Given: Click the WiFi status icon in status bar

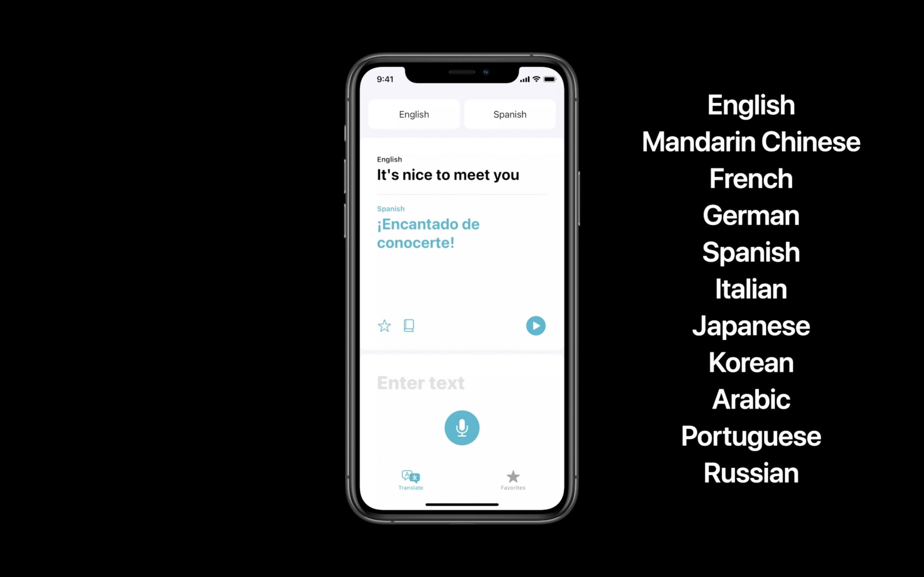Looking at the screenshot, I should (536, 79).
